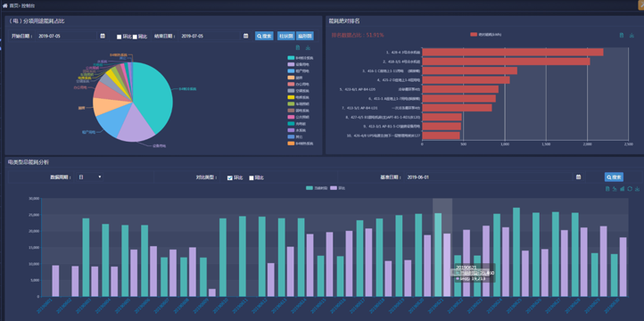Screen dimensions: 644x321
Task: Click the bar for rank 2. 418-3/1
Action: point(506,62)
